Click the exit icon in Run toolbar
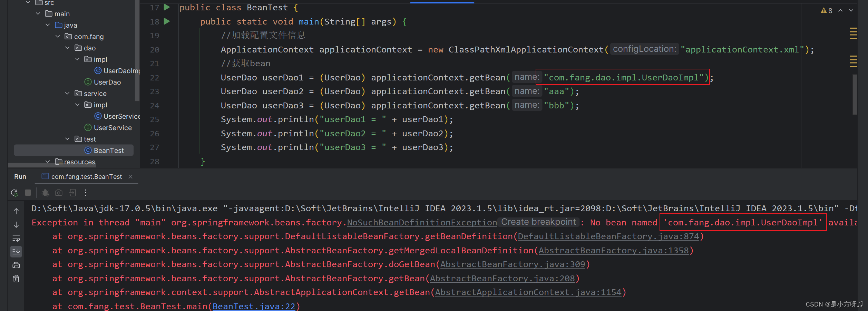Image resolution: width=868 pixels, height=311 pixels. point(72,193)
